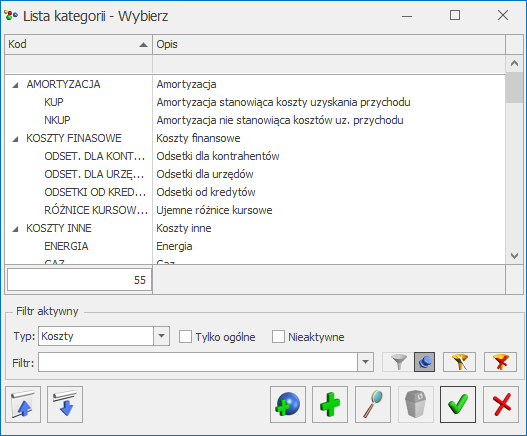The image size is (527, 436).
Task: Collapse the KOSZTY FINASOWE tree node
Action: click(15, 139)
